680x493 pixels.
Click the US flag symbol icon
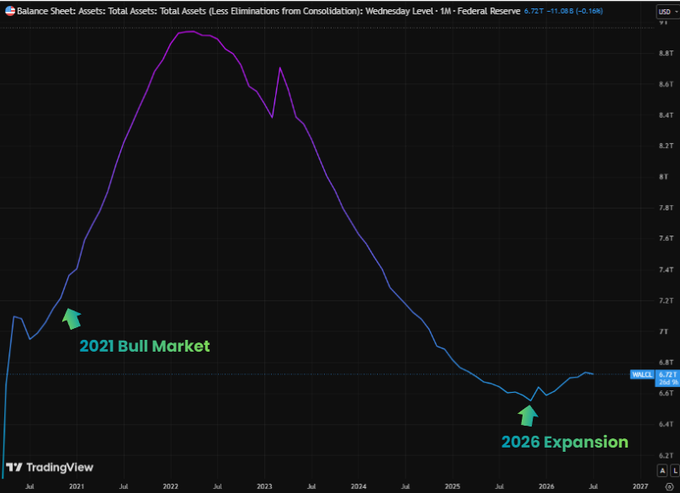tap(10, 11)
